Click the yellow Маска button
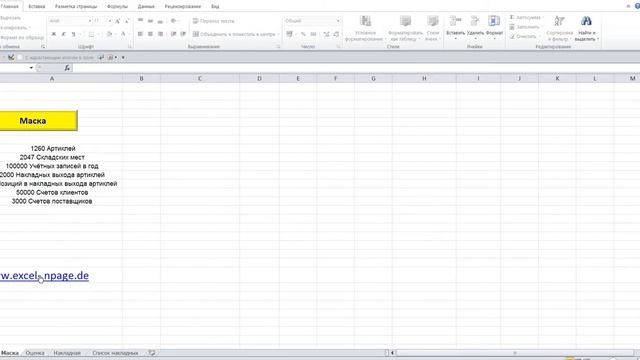This screenshot has height=360, width=640. [38, 121]
